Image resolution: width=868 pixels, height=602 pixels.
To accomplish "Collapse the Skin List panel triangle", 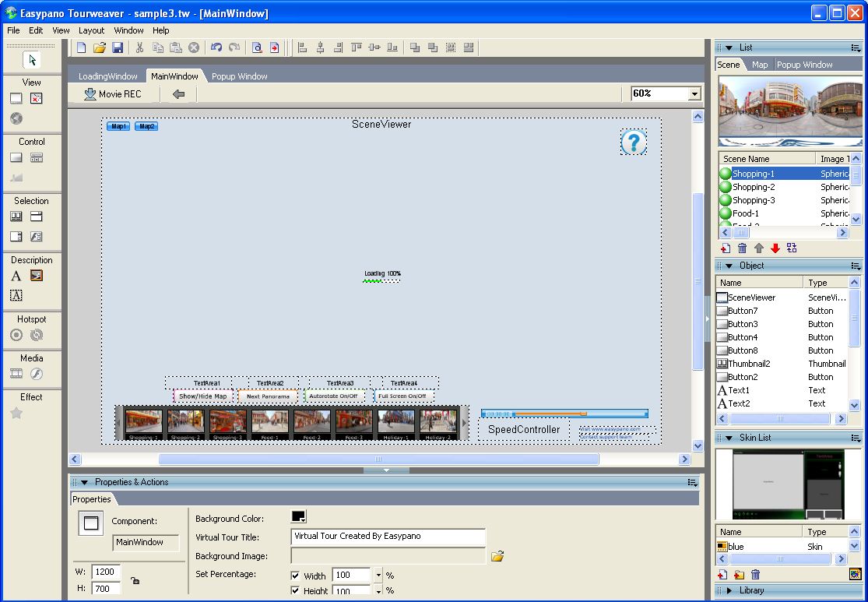I will (729, 438).
